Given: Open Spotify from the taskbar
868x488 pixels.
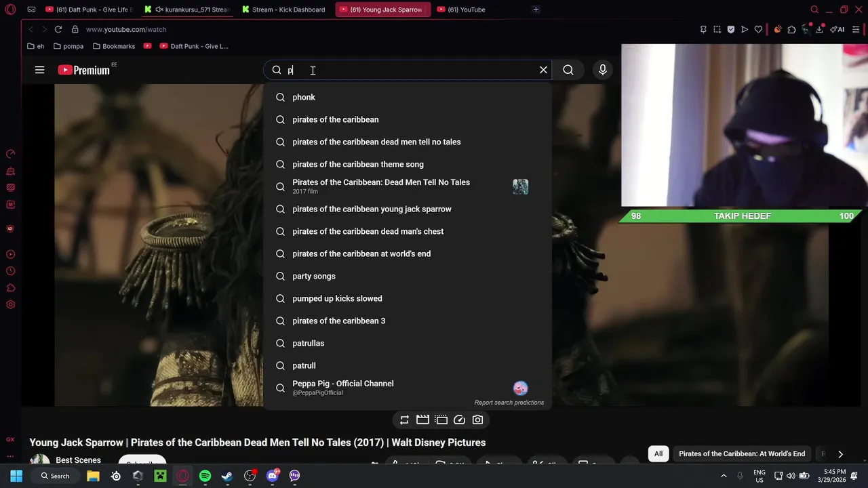Looking at the screenshot, I should (205, 476).
